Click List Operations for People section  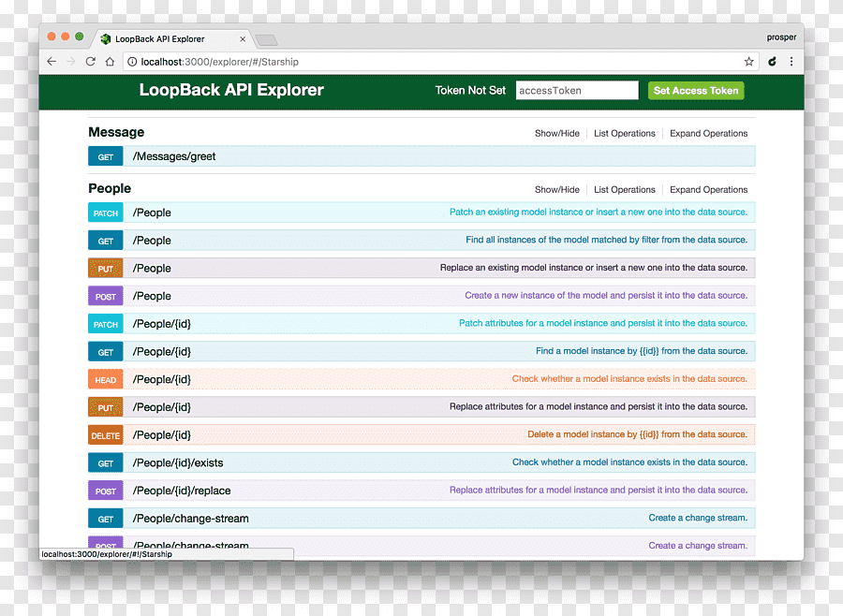coord(624,190)
